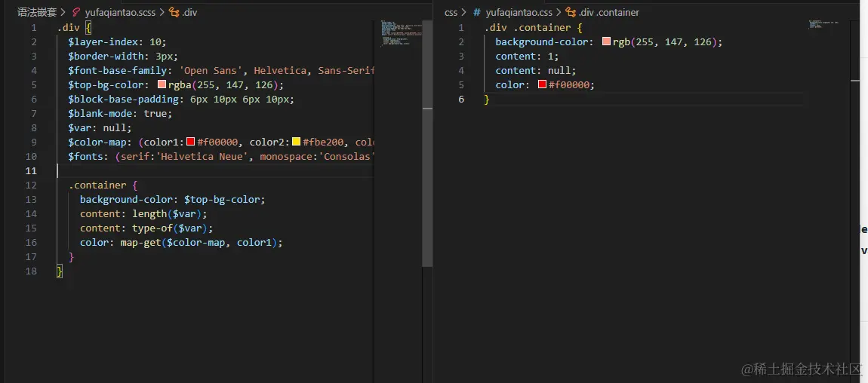Click the closing brace on CSS line 6
Screen dimensions: 868x383
(x=487, y=99)
